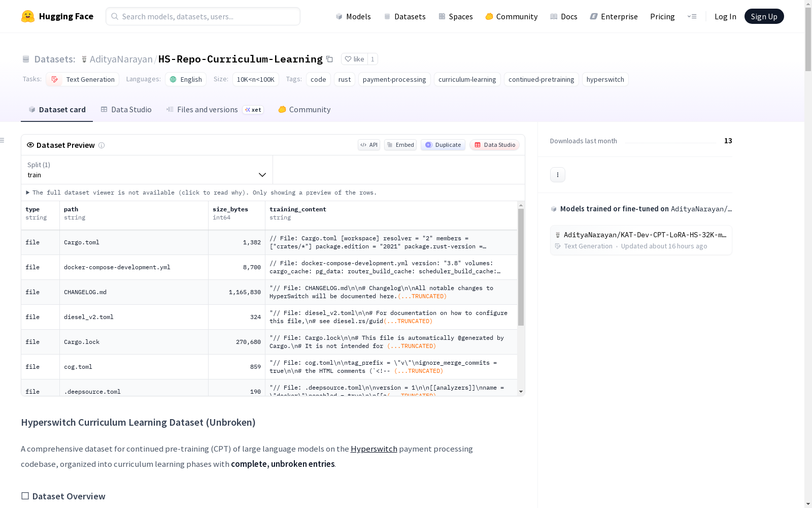Click the heart like button
The height and width of the screenshot is (508, 812).
pos(354,59)
